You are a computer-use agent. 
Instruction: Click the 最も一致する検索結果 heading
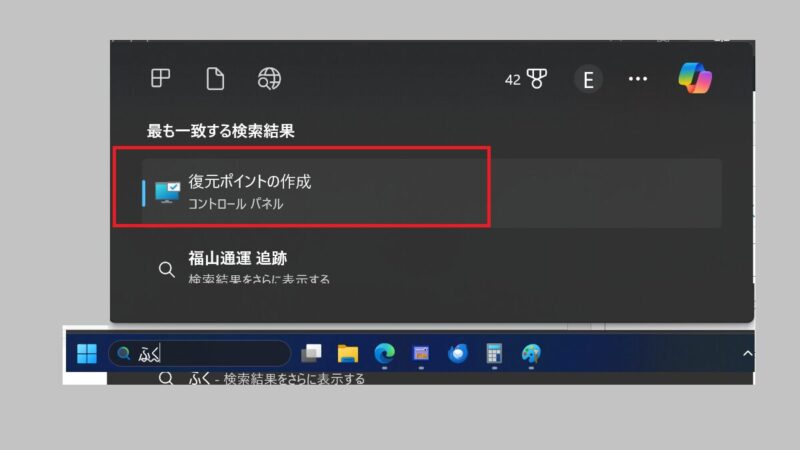pos(220,131)
